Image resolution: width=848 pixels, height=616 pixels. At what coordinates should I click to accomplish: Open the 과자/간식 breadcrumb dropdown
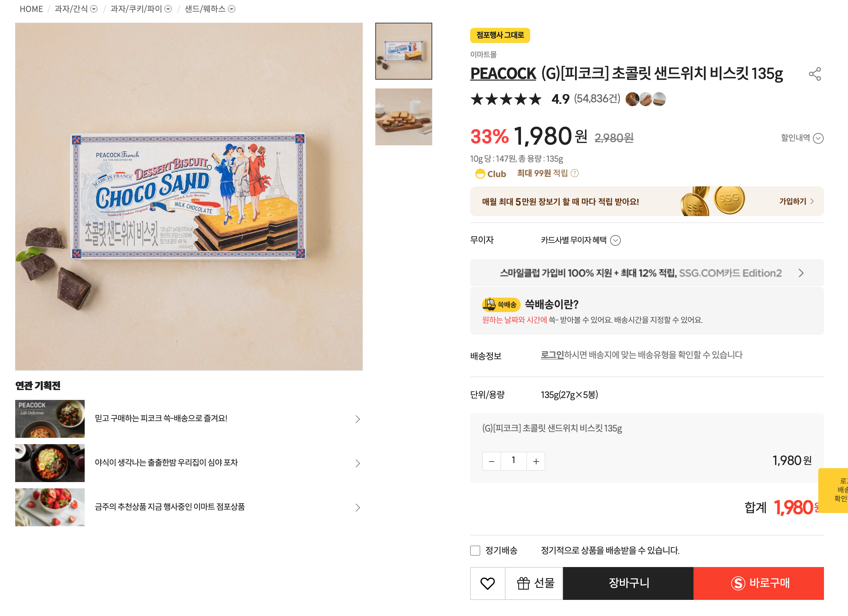click(94, 9)
